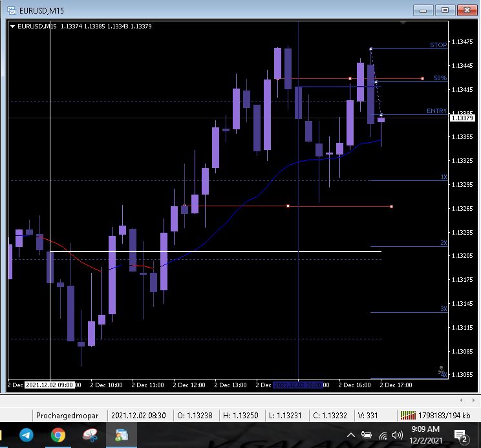Open Google Chrome from the taskbar
481x448 pixels.
[58, 435]
